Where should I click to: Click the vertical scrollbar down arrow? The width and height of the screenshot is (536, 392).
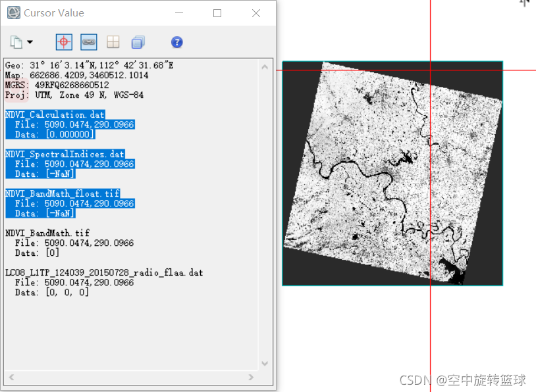tap(265, 363)
